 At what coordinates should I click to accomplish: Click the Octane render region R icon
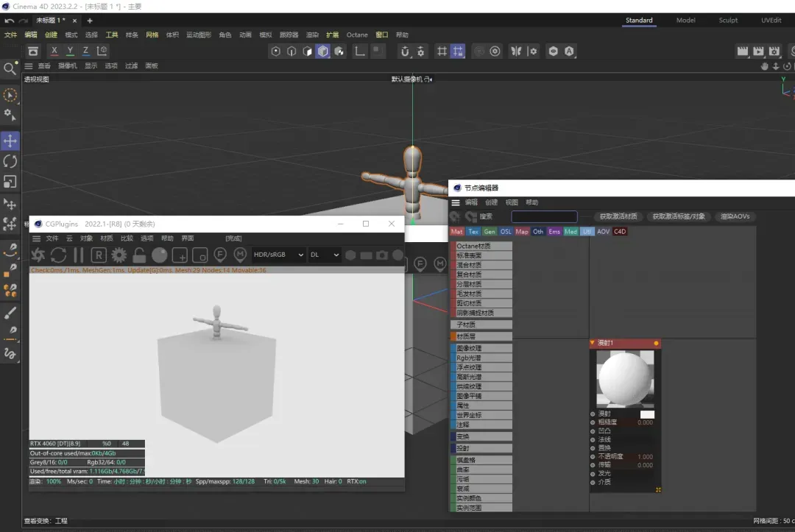pyautogui.click(x=99, y=255)
